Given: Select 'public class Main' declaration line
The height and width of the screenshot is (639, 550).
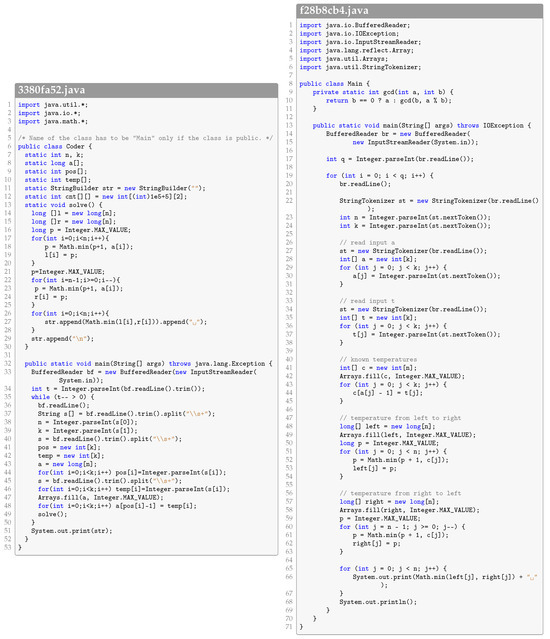Looking at the screenshot, I should pyautogui.click(x=334, y=84).
